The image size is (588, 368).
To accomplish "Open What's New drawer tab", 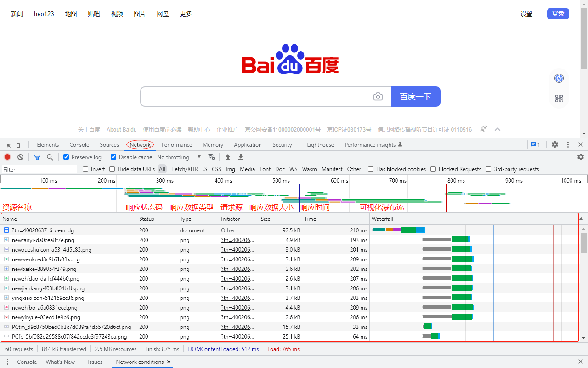I will [60, 362].
